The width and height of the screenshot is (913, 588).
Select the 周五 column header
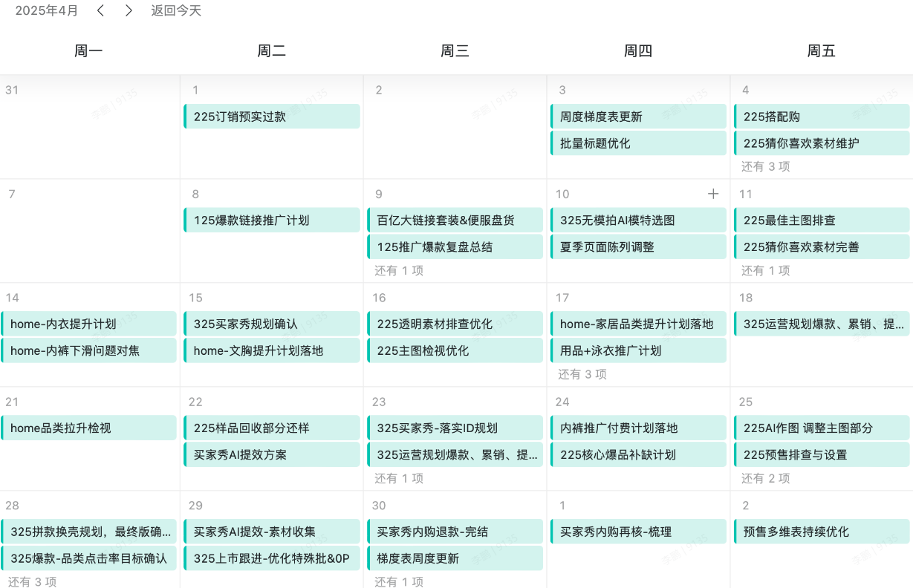[822, 50]
